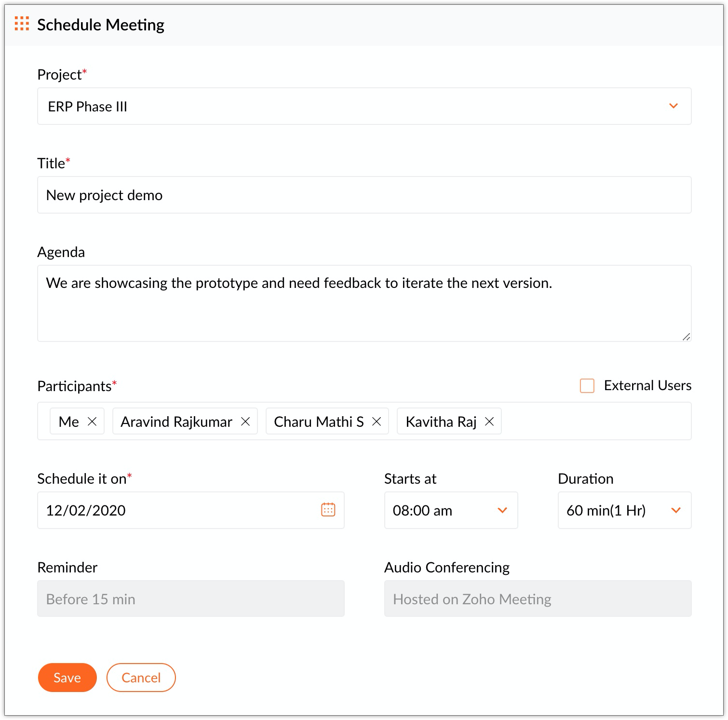Click the External Users label
The image size is (728, 720).
(647, 386)
